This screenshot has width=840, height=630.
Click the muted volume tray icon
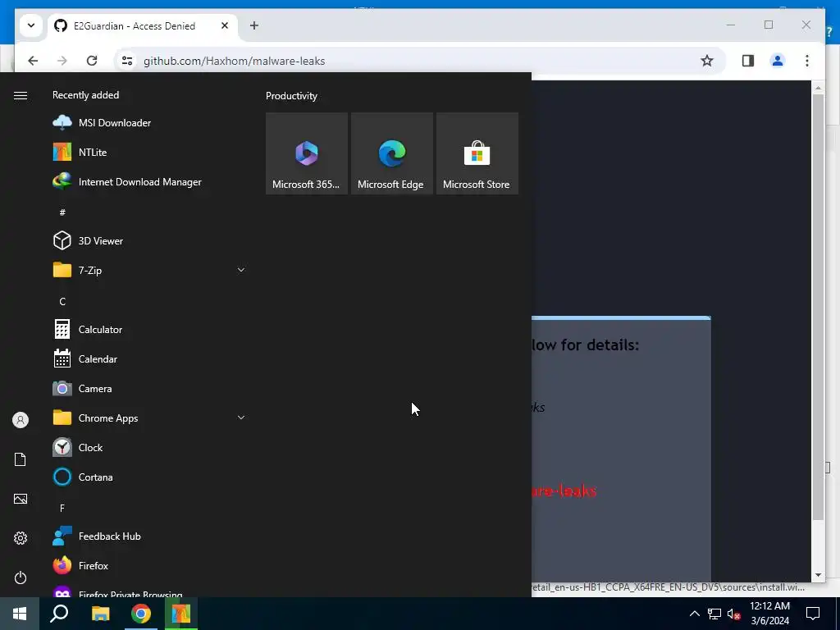click(x=733, y=614)
